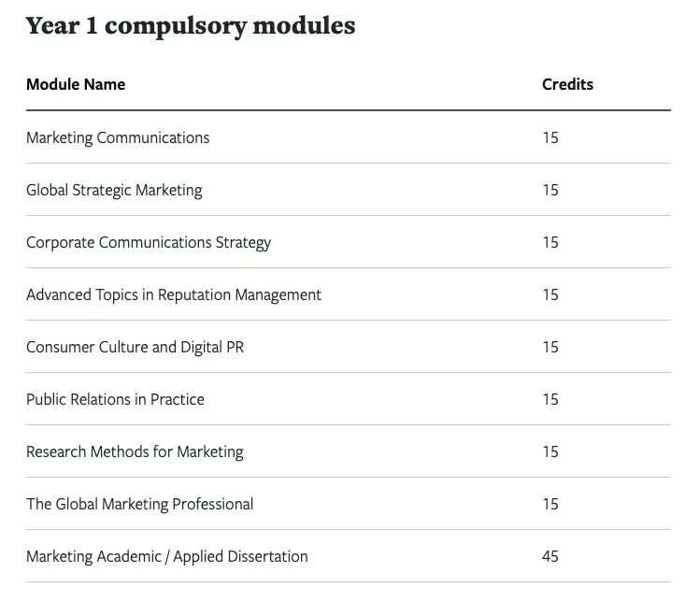Image resolution: width=700 pixels, height=601 pixels.
Task: Click credits value for Global Strategic Marketing
Action: [x=550, y=190]
